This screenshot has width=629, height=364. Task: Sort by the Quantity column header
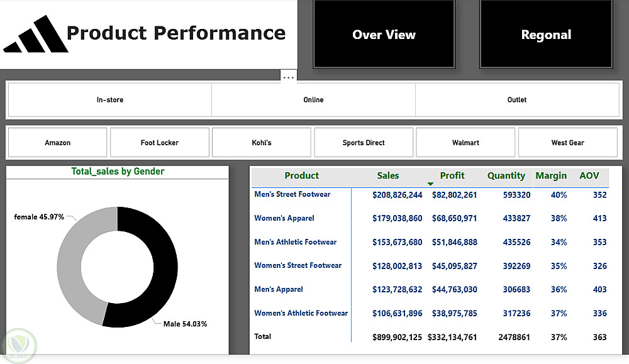click(506, 176)
